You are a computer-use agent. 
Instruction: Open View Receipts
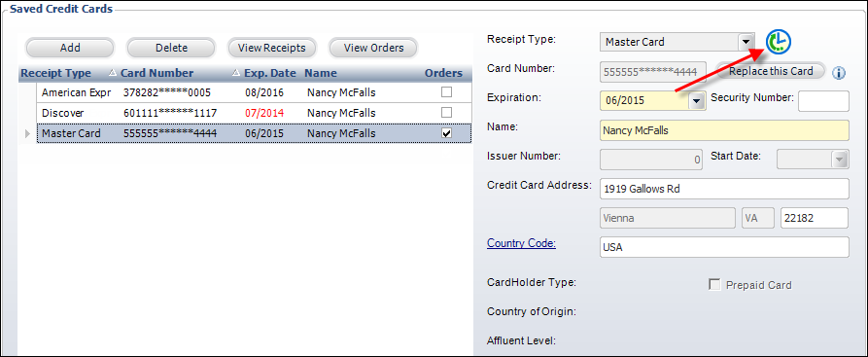[x=272, y=48]
